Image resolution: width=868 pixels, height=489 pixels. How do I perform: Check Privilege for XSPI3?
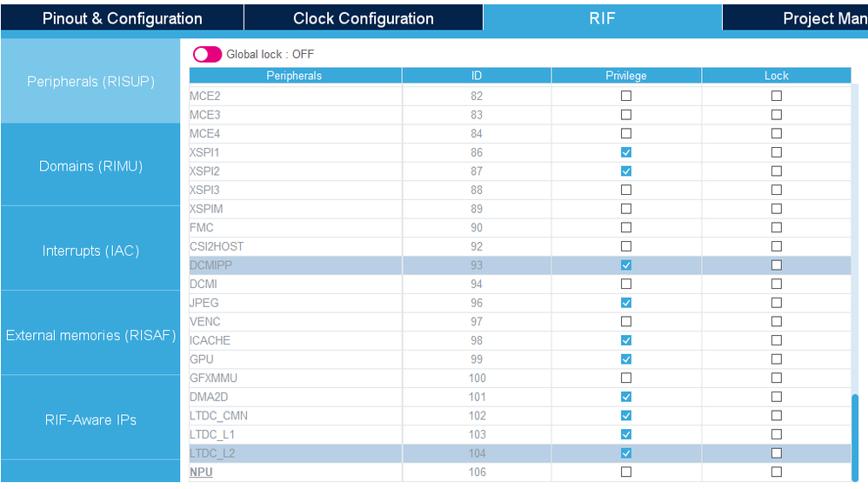[x=626, y=190]
